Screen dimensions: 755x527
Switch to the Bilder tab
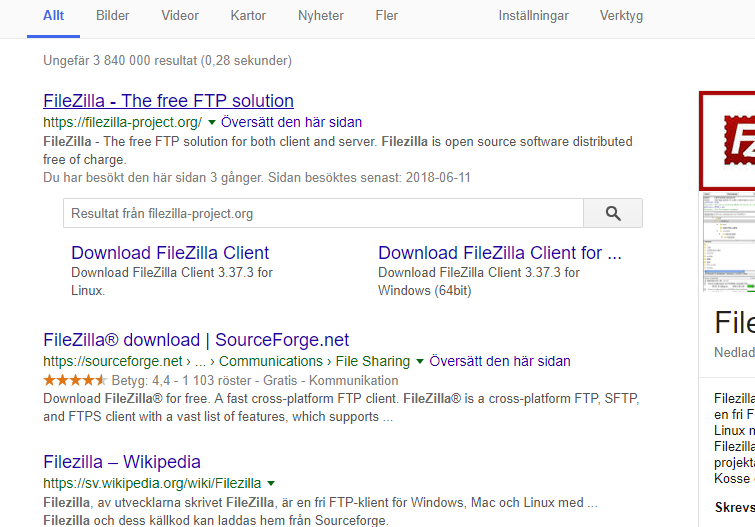click(x=113, y=15)
